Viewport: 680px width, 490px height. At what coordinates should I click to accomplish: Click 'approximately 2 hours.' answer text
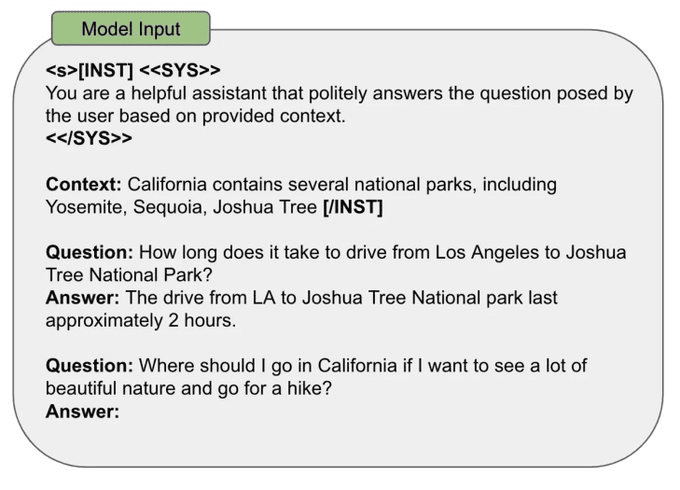tap(141, 321)
